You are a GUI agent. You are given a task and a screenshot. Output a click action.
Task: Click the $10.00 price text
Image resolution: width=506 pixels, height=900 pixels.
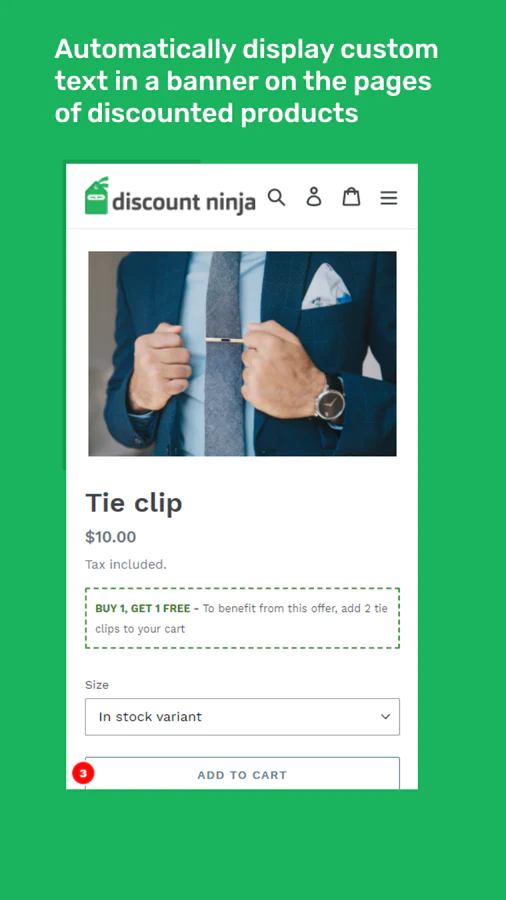111,537
